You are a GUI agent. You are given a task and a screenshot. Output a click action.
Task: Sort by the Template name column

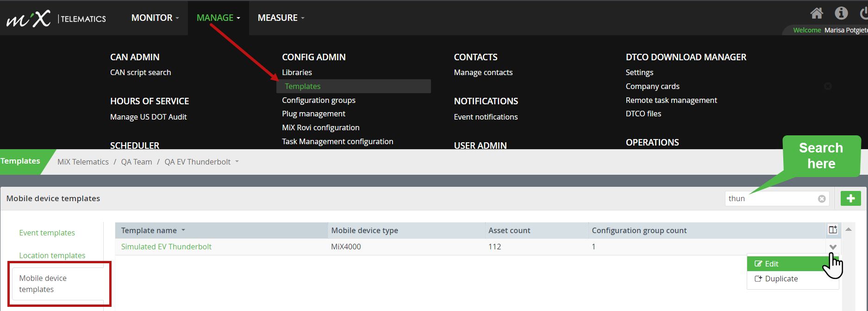[x=149, y=230]
